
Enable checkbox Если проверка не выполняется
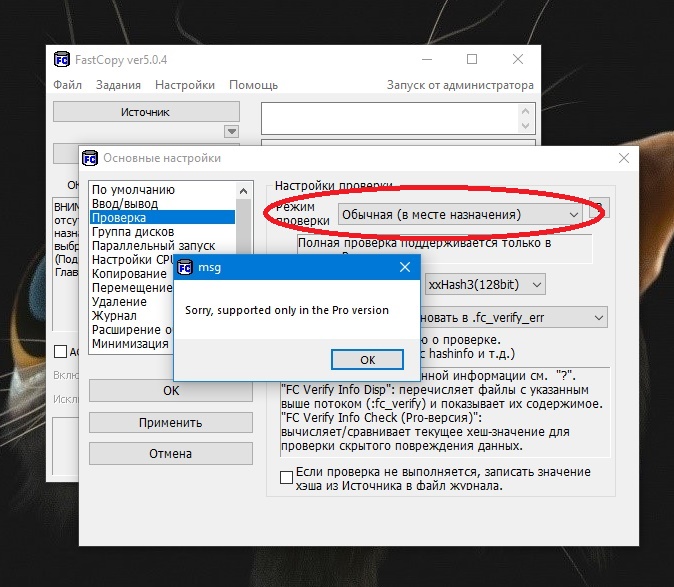286,477
